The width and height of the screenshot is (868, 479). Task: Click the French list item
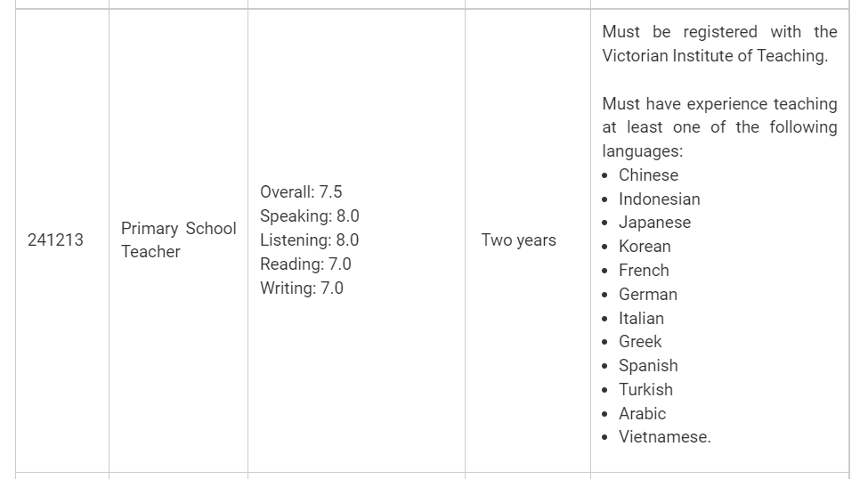point(644,271)
